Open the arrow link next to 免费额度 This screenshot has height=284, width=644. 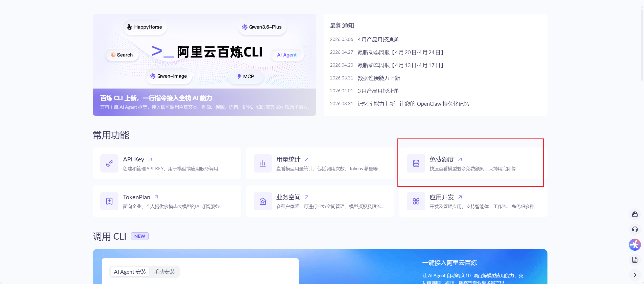460,159
